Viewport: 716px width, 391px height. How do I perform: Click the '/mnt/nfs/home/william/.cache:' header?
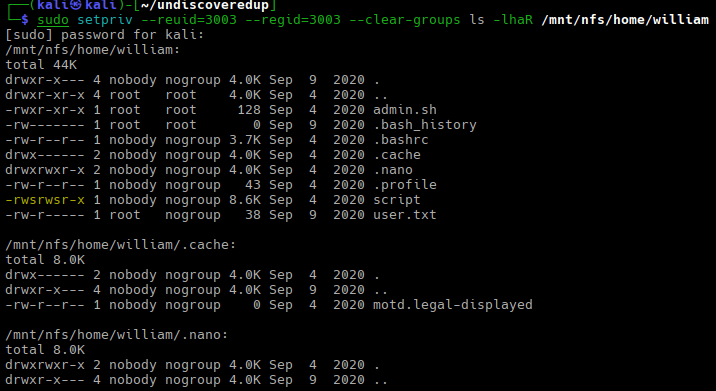[x=121, y=244]
